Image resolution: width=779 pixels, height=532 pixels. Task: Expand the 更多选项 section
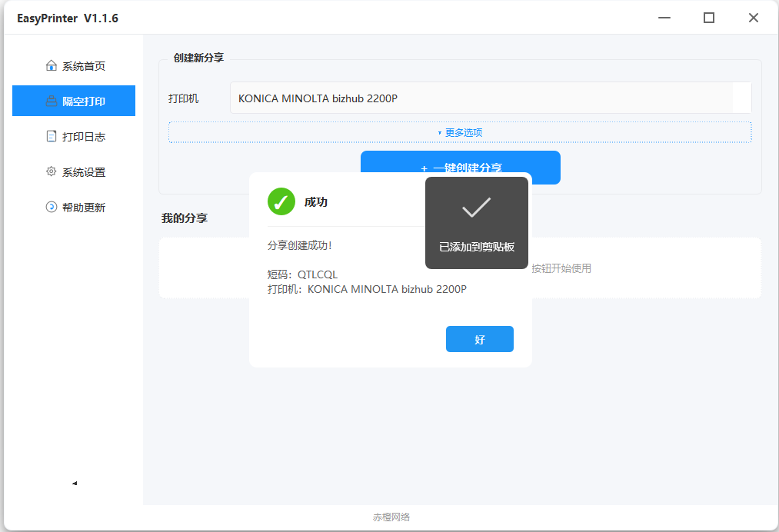coord(460,132)
